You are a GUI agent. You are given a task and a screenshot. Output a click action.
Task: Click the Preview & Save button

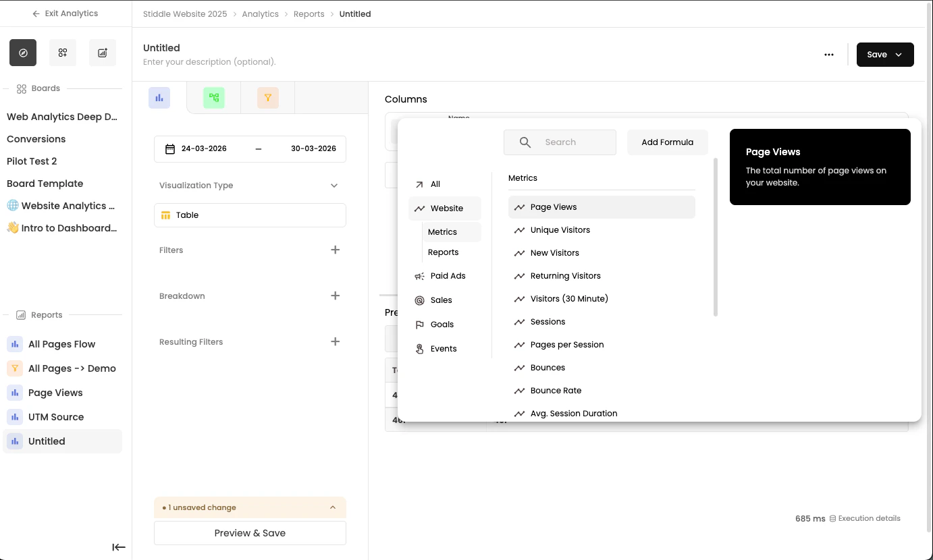click(x=250, y=533)
